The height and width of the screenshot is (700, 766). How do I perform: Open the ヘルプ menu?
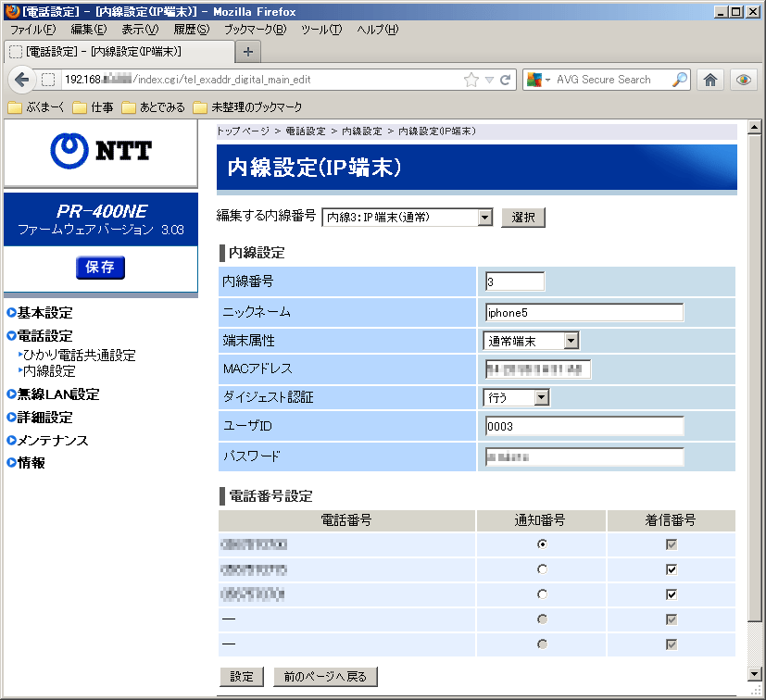[x=377, y=30]
